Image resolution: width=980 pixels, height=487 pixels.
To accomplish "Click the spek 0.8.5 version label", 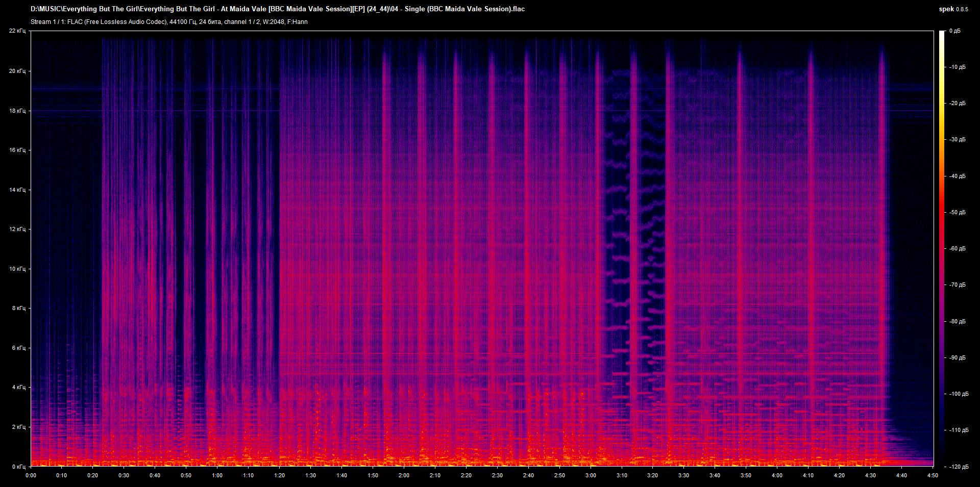I will pos(953,9).
